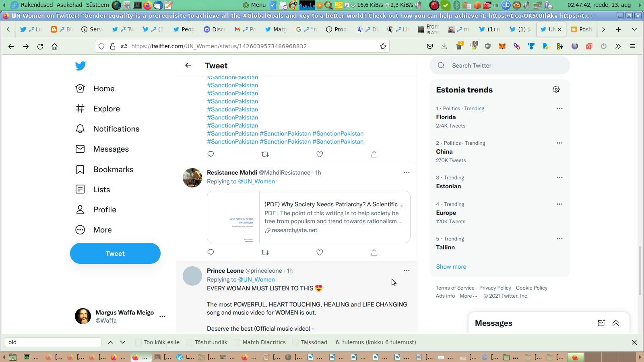The height and width of the screenshot is (362, 644).
Task: Click Show more trends
Action: [x=451, y=267]
